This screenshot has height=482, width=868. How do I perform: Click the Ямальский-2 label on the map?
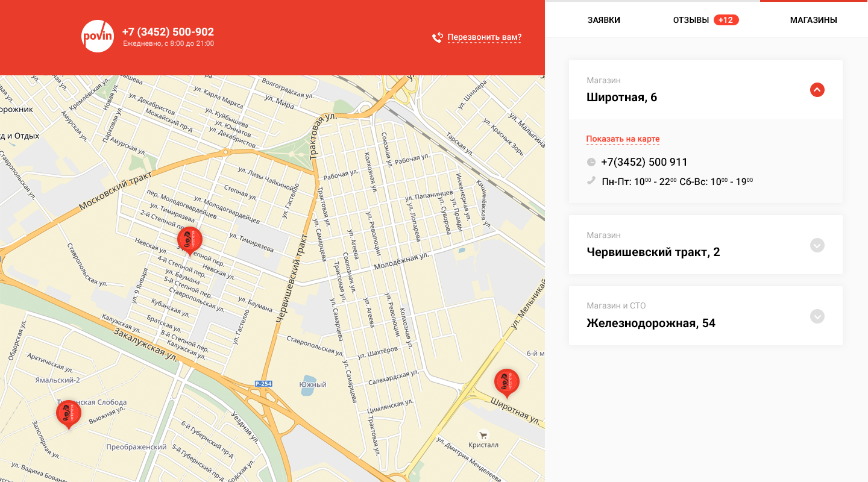58,380
